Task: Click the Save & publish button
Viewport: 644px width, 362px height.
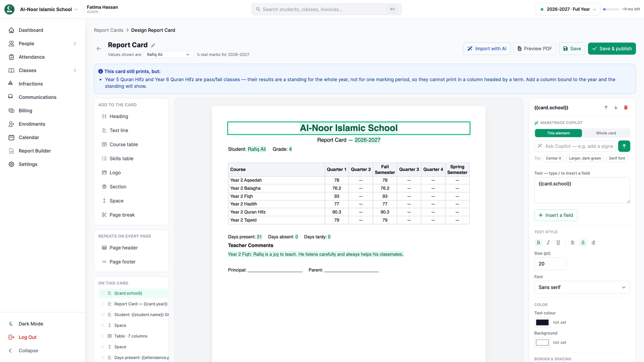Action: coord(612,49)
